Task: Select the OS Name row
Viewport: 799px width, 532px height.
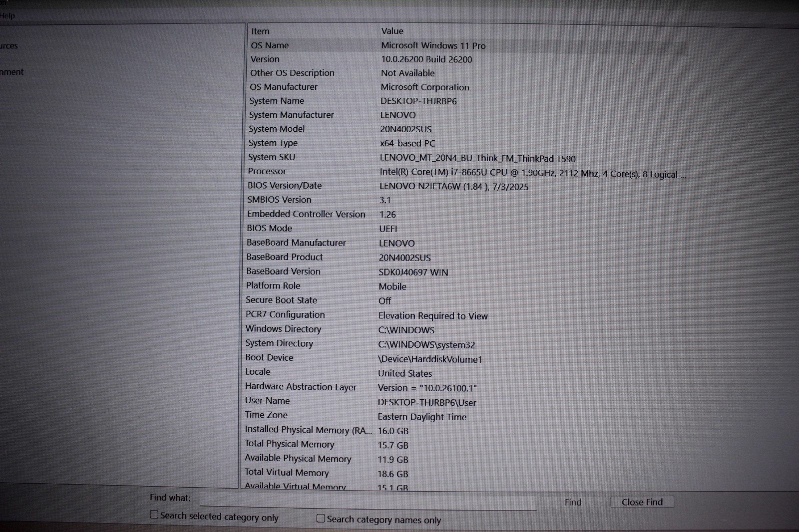Action: (468, 45)
